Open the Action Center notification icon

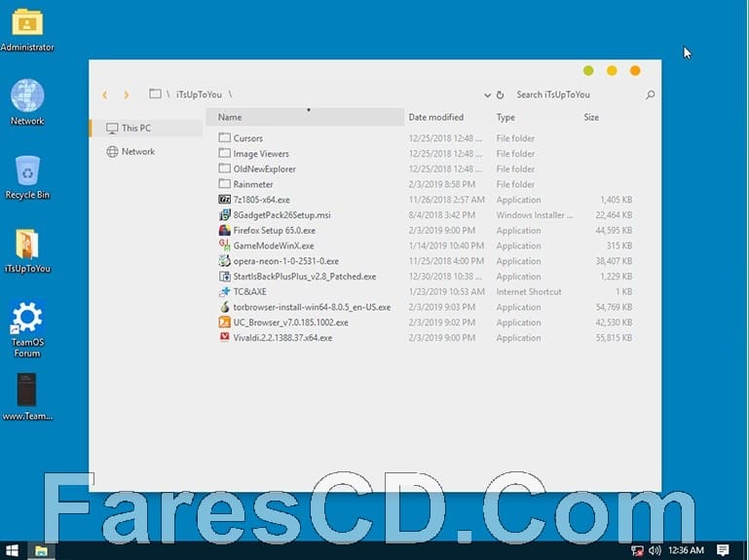[x=723, y=550]
